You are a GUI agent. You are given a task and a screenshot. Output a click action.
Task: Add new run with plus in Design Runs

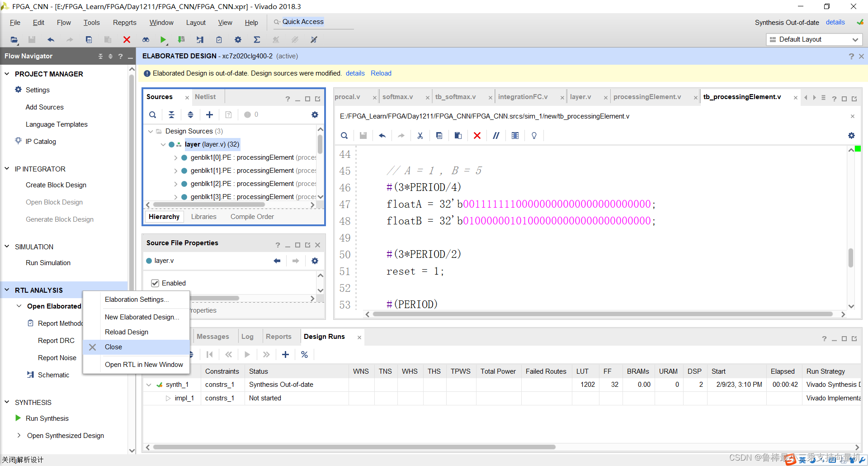coord(285,355)
